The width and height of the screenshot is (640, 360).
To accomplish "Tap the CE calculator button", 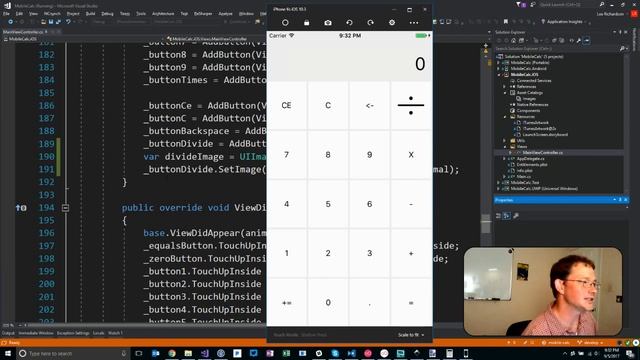I will (287, 105).
